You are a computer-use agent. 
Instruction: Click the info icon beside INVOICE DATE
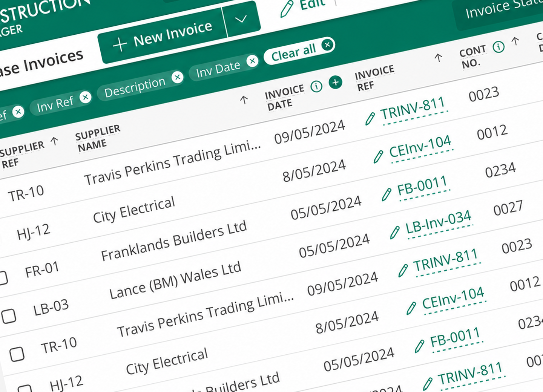click(316, 86)
